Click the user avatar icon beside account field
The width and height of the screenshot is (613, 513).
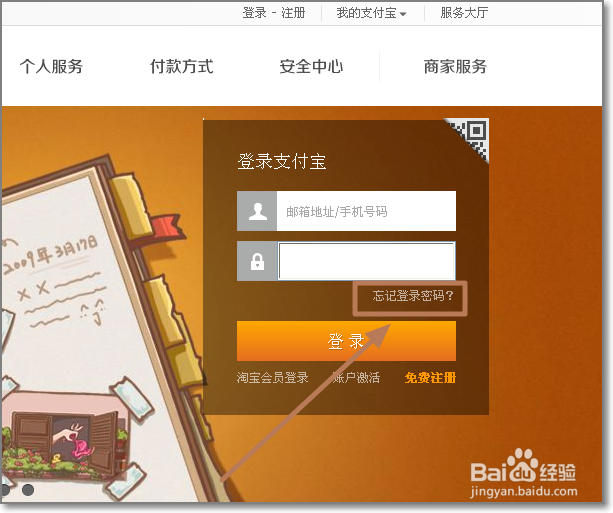(257, 211)
